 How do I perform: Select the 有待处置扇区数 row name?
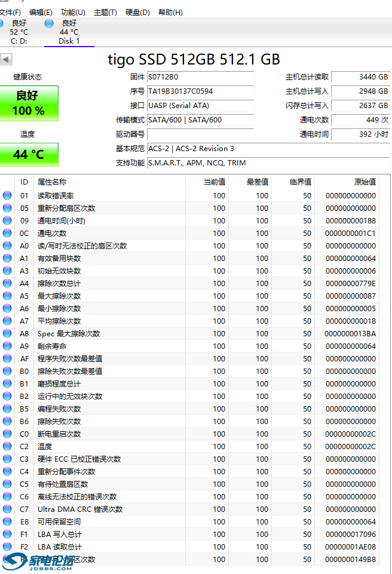point(63,484)
